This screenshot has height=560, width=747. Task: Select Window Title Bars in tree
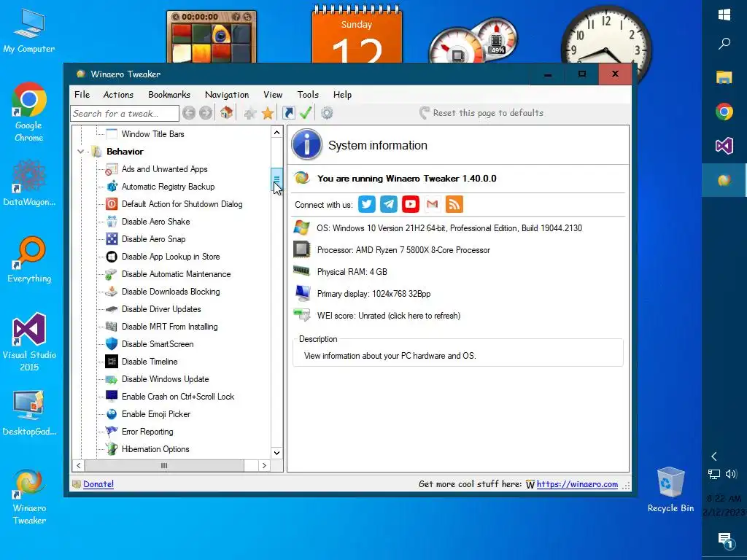153,134
